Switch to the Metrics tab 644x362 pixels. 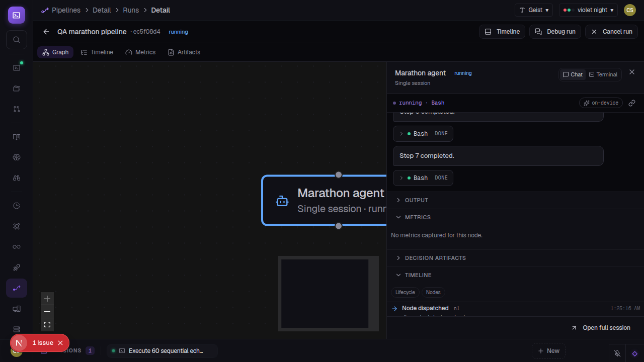pyautogui.click(x=140, y=52)
